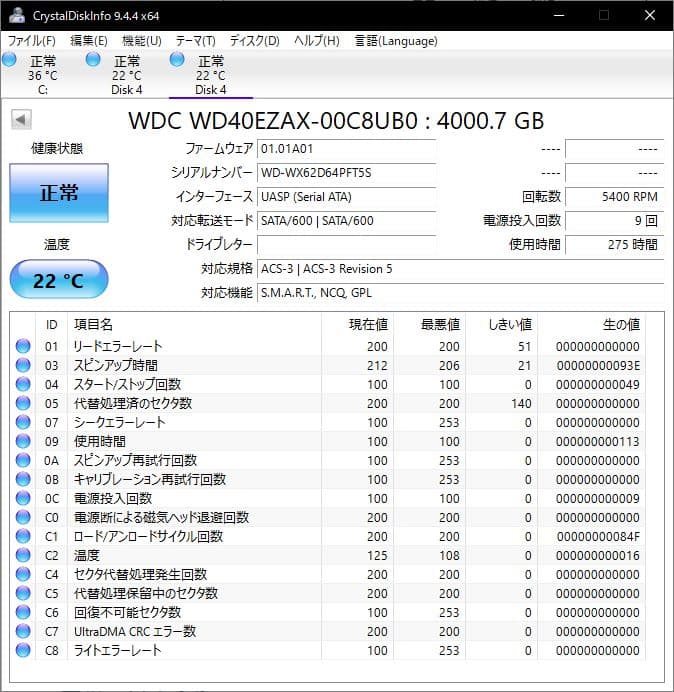
Task: Open the 機能(U) menu
Action: point(142,41)
